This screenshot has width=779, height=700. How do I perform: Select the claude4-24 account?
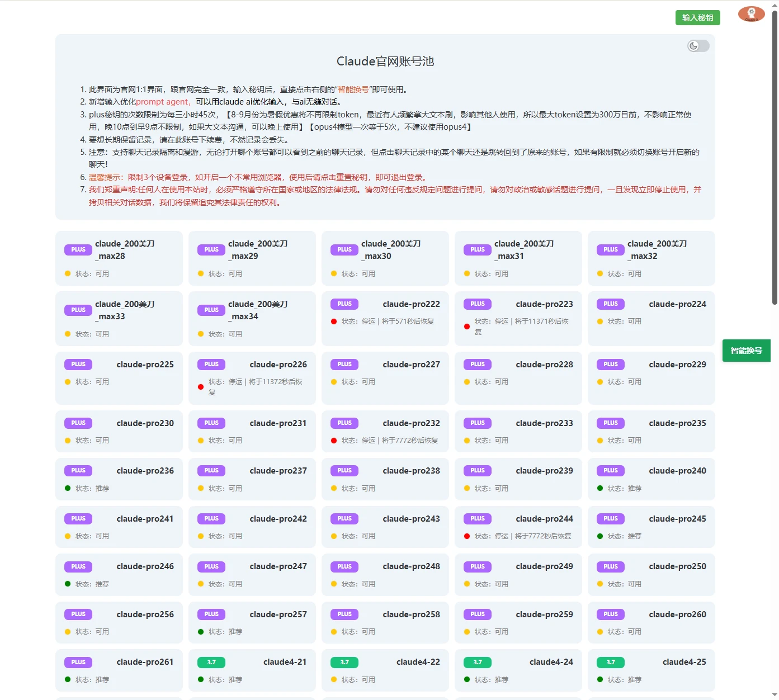(518, 670)
